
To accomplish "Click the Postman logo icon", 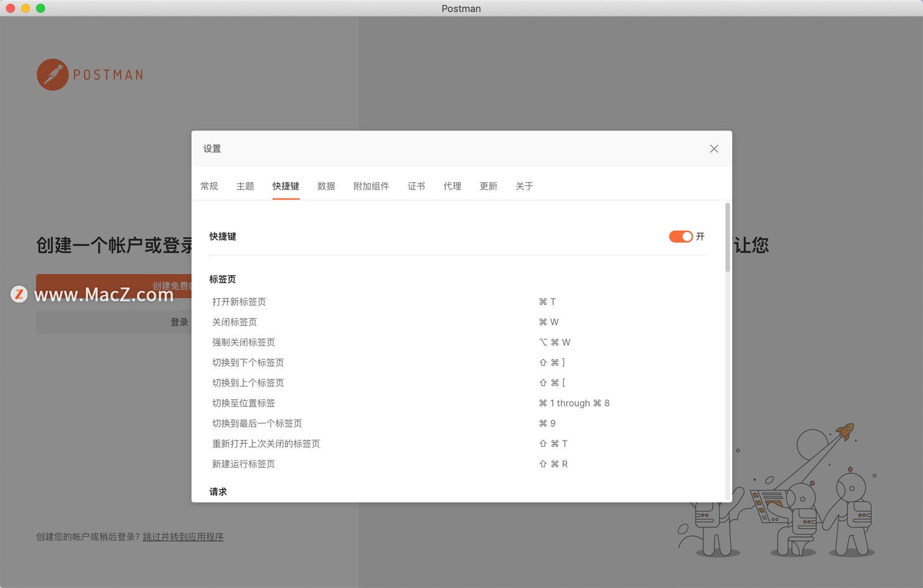I will pyautogui.click(x=53, y=75).
